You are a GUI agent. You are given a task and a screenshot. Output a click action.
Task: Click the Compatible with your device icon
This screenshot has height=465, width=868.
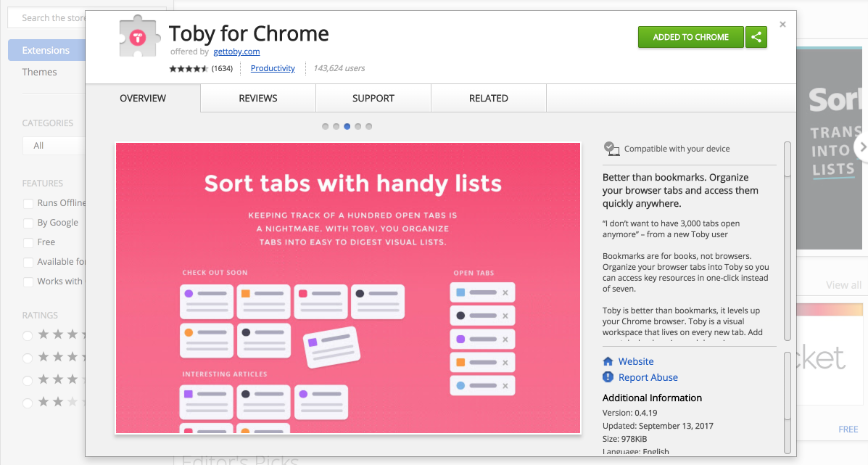611,149
